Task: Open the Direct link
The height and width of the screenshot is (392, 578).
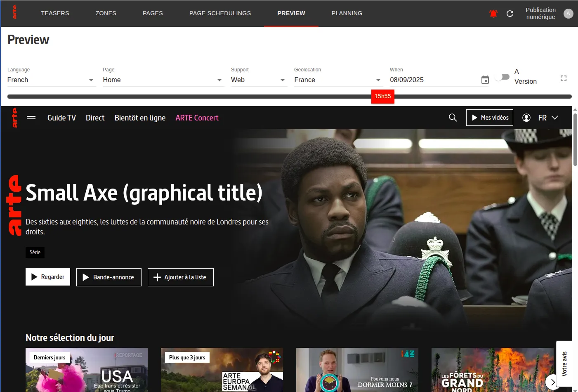Action: tap(95, 118)
